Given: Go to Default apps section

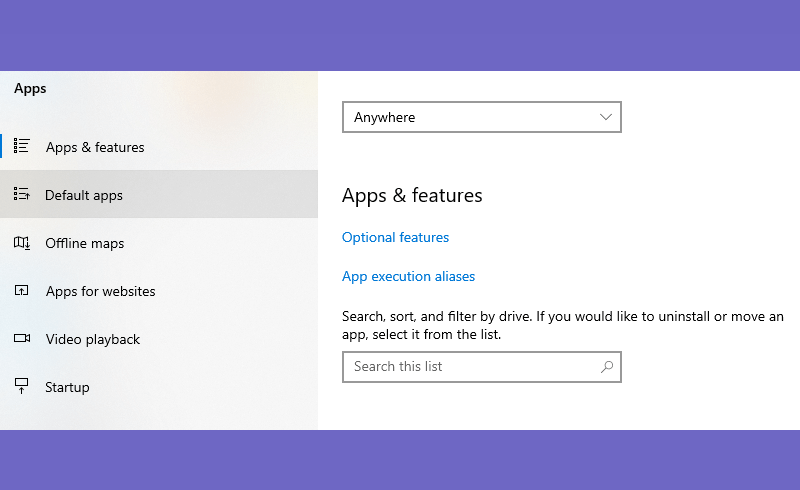Looking at the screenshot, I should (159, 194).
